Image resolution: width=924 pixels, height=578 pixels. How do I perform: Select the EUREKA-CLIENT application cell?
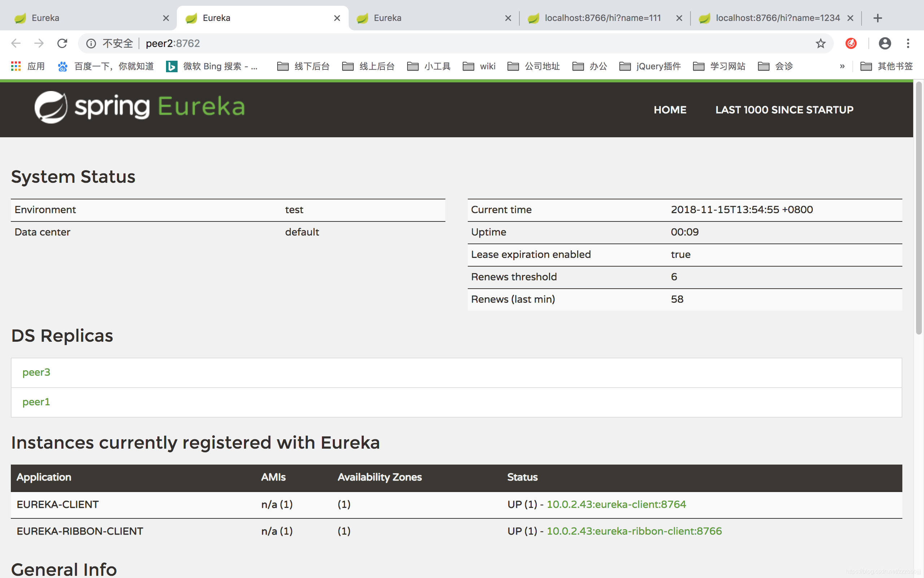click(58, 504)
